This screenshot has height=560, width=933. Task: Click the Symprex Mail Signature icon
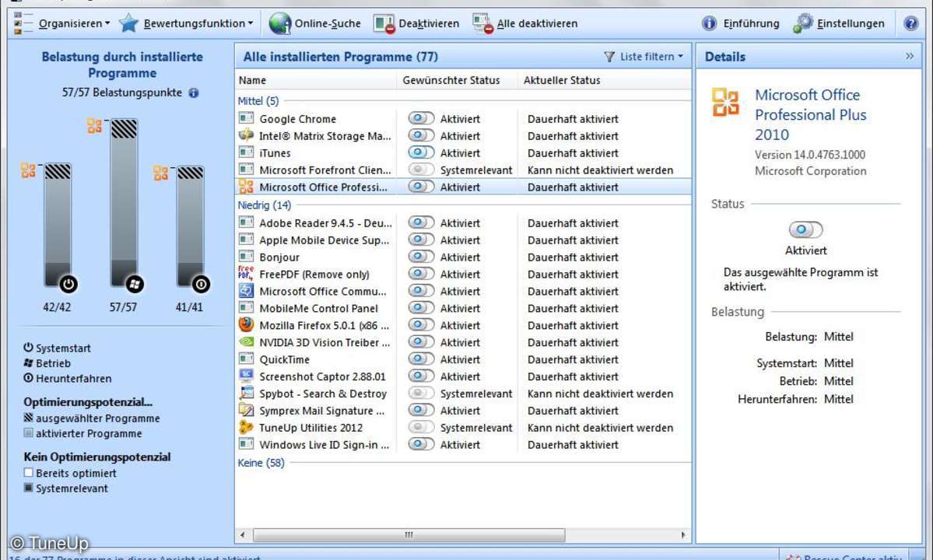(x=246, y=410)
